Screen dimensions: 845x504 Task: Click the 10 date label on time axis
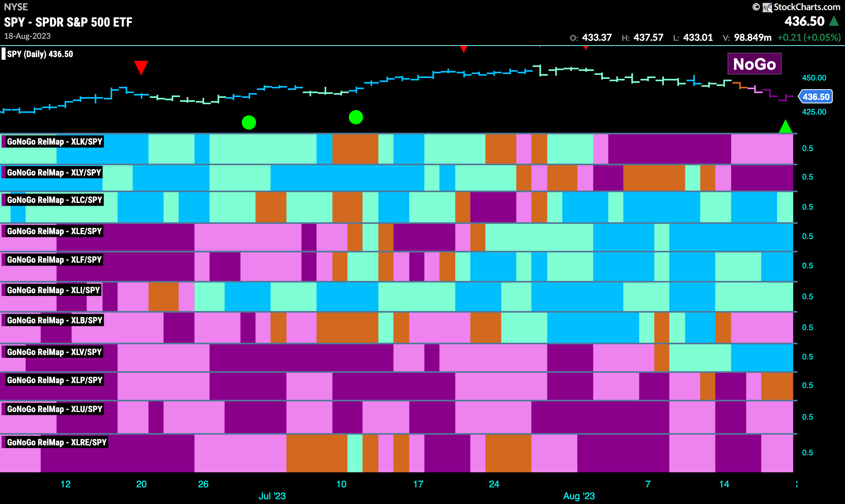pos(341,484)
